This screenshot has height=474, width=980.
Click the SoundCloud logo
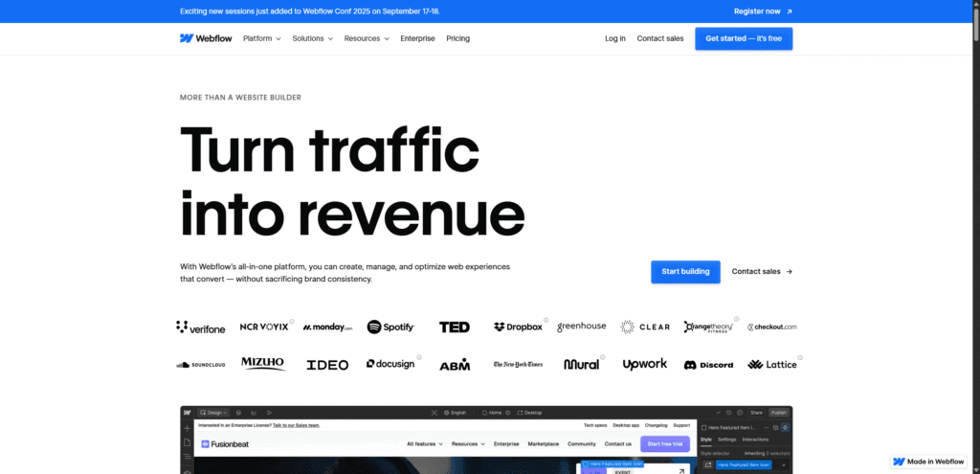(200, 365)
